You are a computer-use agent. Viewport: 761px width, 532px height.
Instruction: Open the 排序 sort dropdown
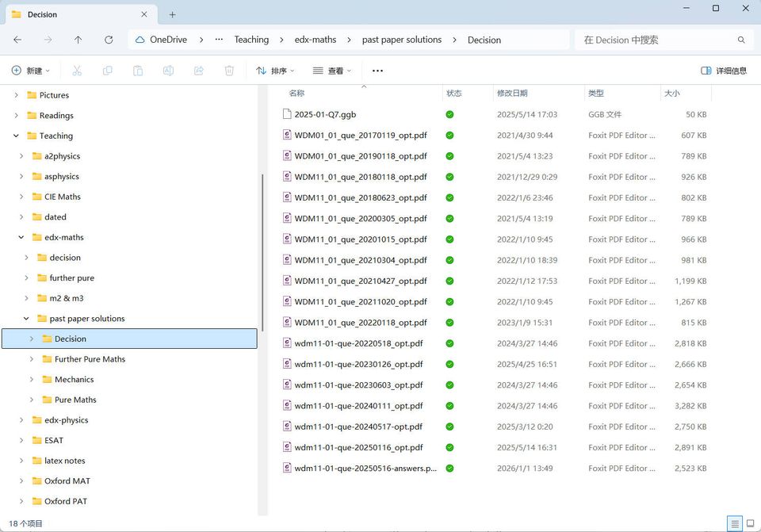point(275,71)
